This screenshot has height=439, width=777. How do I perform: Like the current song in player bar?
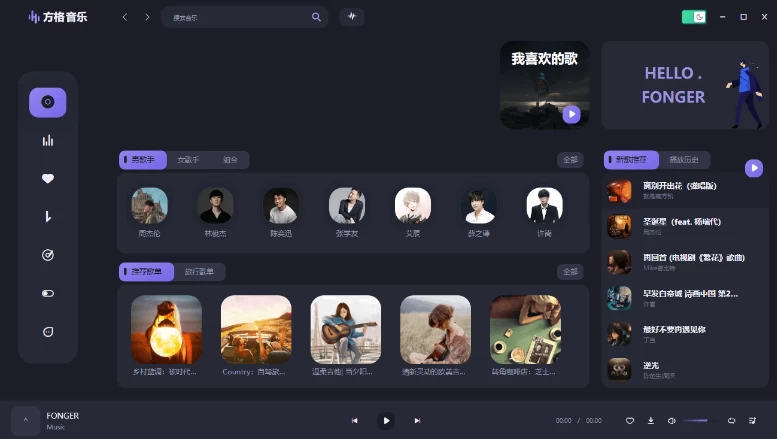pos(630,421)
